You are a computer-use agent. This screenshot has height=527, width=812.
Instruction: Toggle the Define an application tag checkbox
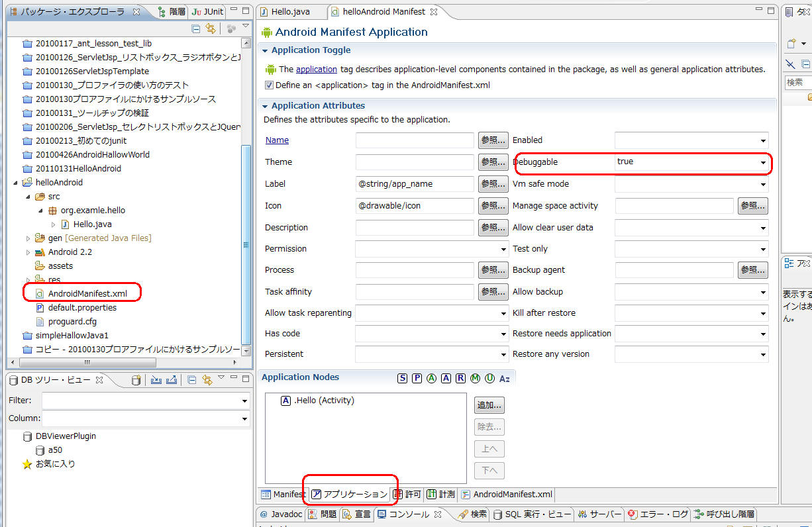[269, 85]
